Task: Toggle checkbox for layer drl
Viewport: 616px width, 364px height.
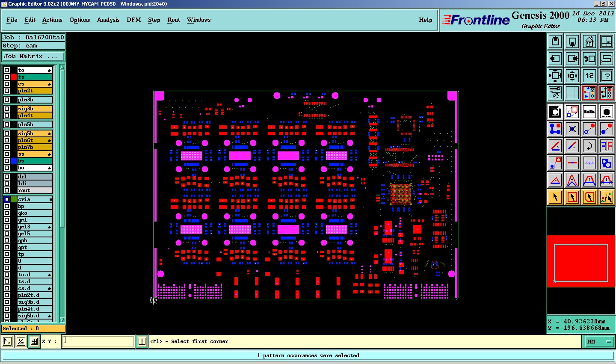Action: pyautogui.click(x=7, y=177)
